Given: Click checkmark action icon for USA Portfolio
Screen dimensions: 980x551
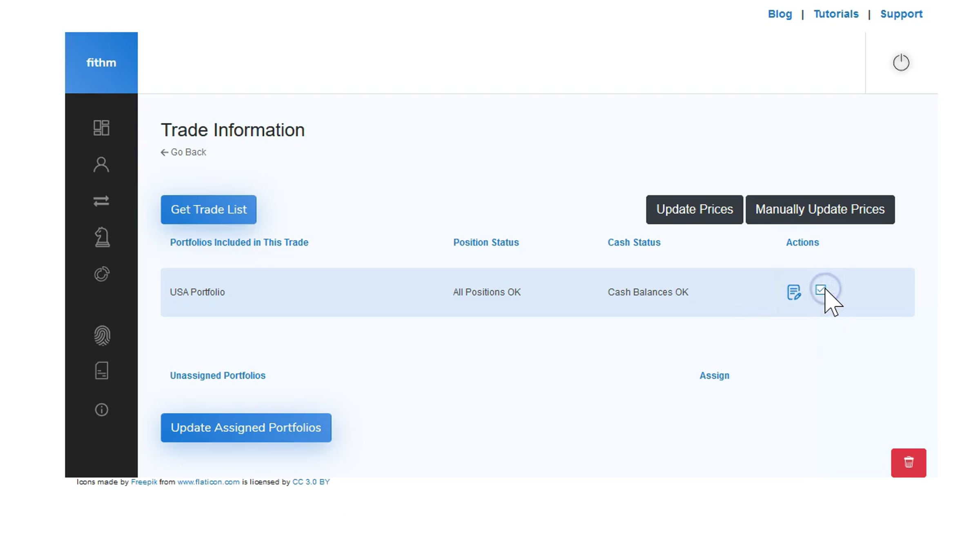Looking at the screenshot, I should click(820, 290).
